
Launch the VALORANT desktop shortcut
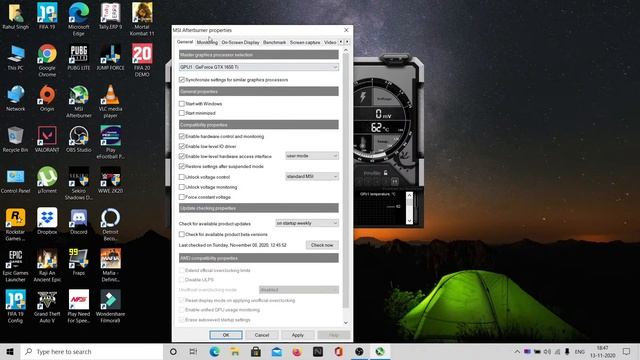click(x=47, y=139)
